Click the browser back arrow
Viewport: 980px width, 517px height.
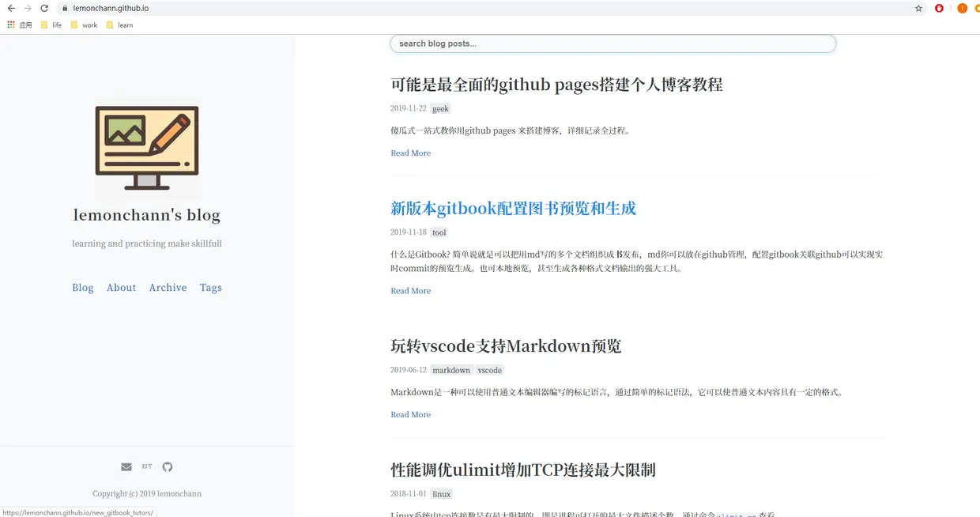[9, 9]
